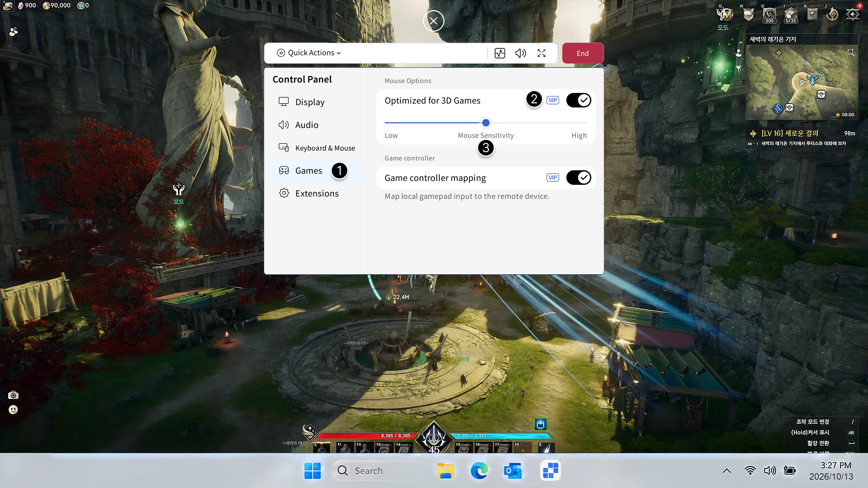
Task: Toggle Optimized for 3D Games switch
Action: point(579,100)
